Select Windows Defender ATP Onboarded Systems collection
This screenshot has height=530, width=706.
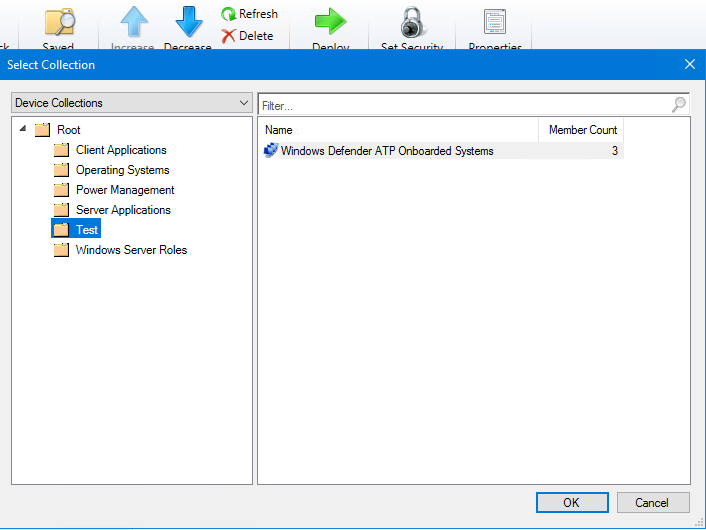[387, 151]
